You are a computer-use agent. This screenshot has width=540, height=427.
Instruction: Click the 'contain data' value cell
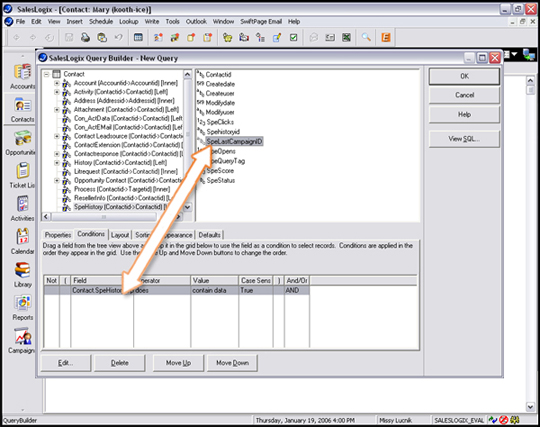click(x=214, y=290)
